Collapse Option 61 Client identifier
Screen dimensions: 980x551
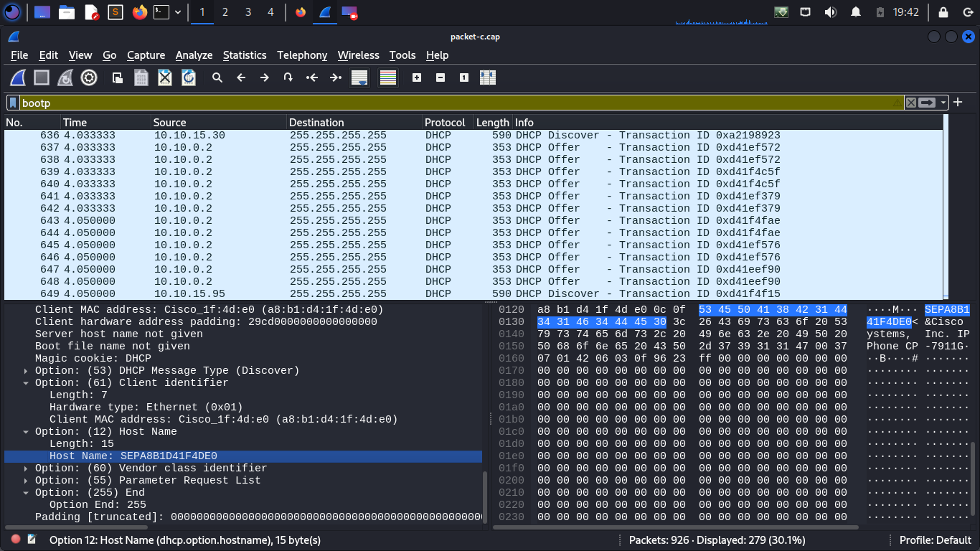tap(27, 383)
